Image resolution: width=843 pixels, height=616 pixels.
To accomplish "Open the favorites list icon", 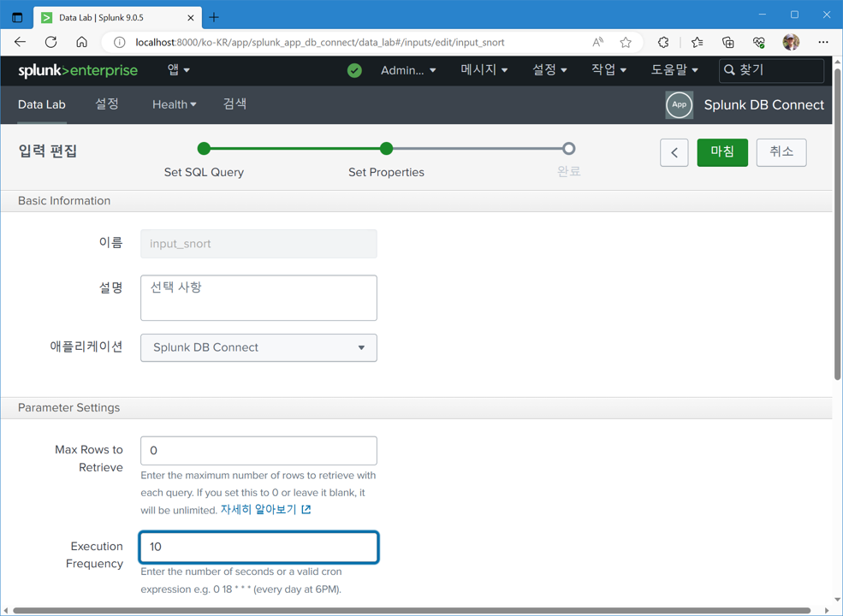I will (698, 43).
